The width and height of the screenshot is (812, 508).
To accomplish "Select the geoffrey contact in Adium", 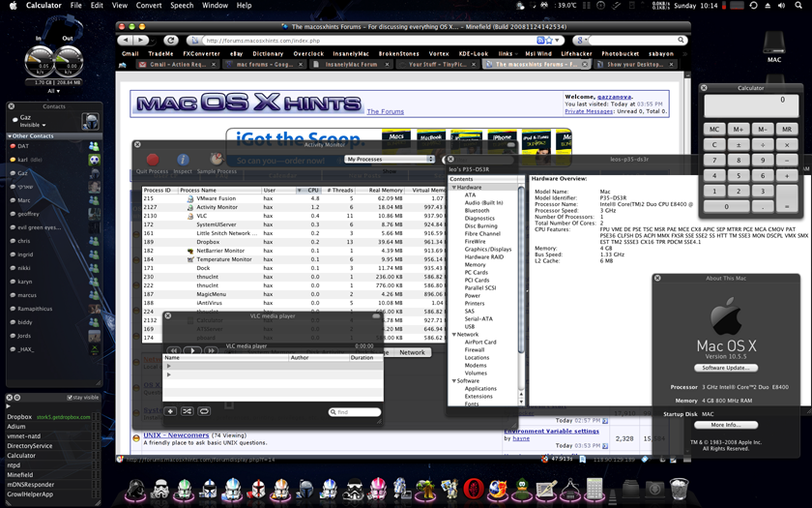I will point(54,214).
